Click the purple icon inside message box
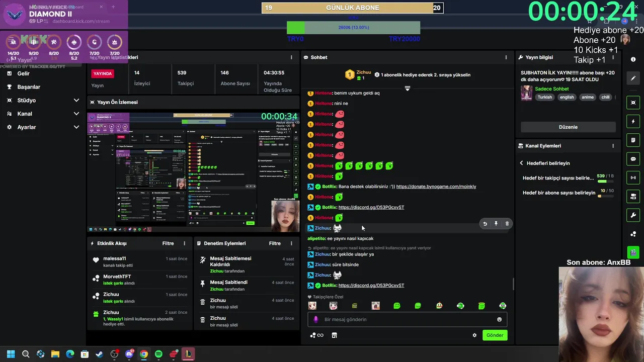 point(316,319)
